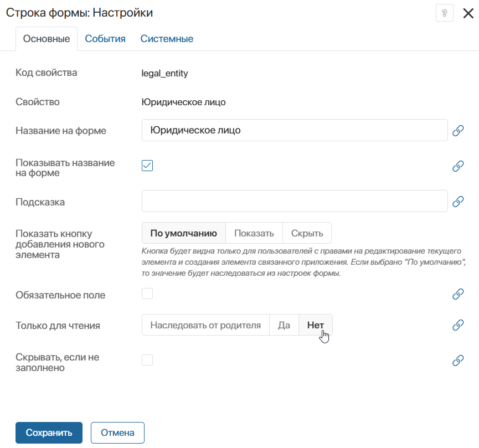479x448 pixels.
Task: Uncheck 'Показывать название на форме'
Action: (147, 166)
